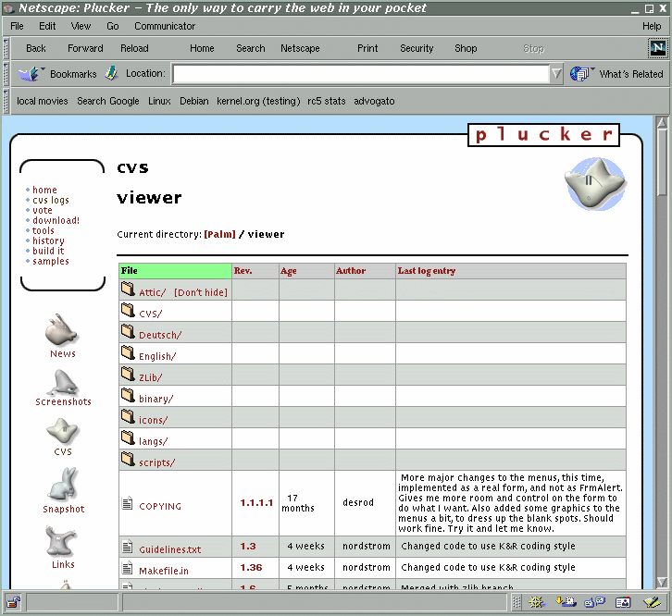Click the Print toolbar button
672x616 pixels.
point(367,48)
